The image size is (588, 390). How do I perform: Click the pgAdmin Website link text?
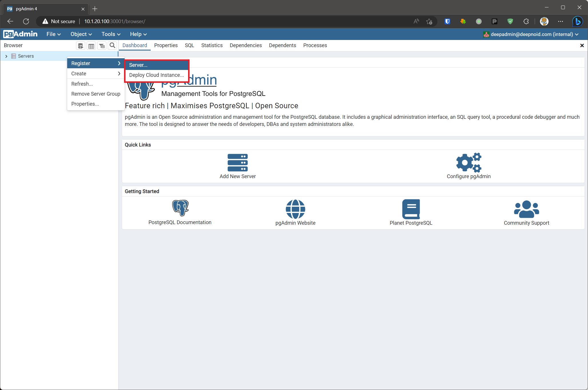click(x=296, y=223)
